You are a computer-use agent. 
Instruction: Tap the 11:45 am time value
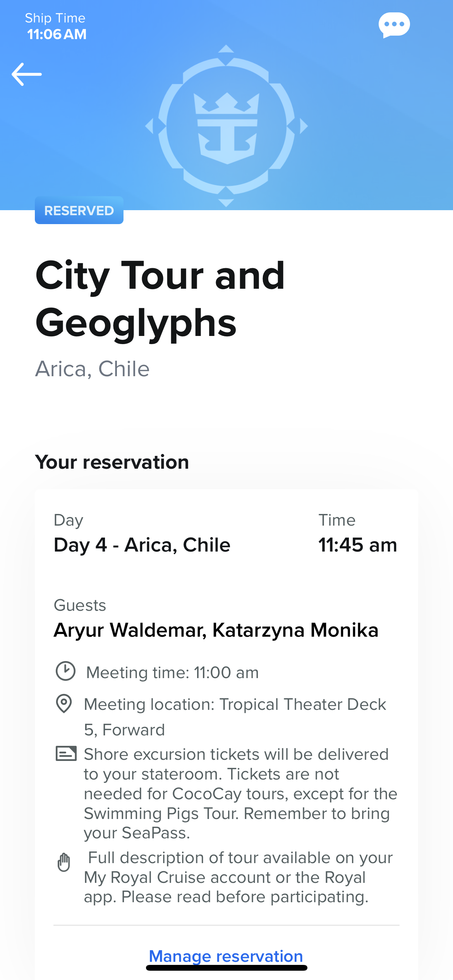click(x=357, y=545)
